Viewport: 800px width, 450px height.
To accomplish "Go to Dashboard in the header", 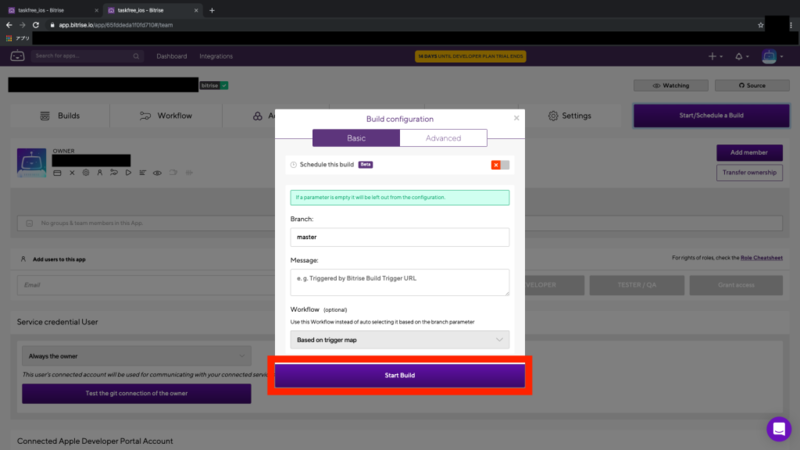I will (171, 56).
